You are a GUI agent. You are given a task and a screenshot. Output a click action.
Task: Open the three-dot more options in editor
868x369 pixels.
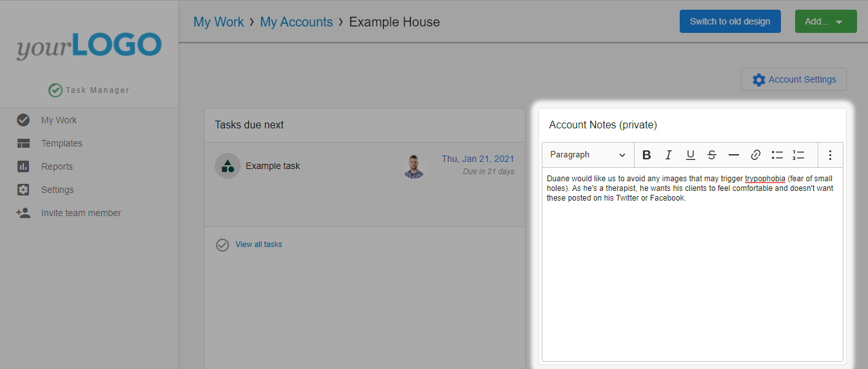pyautogui.click(x=830, y=155)
